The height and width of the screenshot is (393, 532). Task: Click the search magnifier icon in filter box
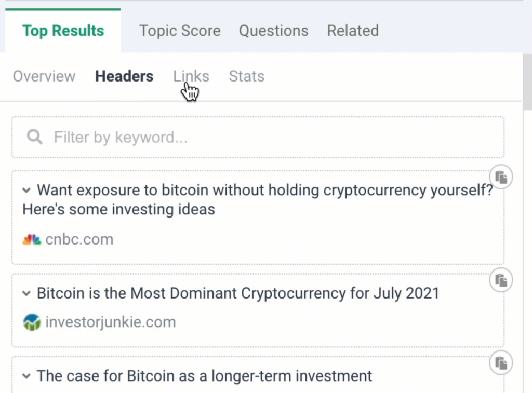35,138
